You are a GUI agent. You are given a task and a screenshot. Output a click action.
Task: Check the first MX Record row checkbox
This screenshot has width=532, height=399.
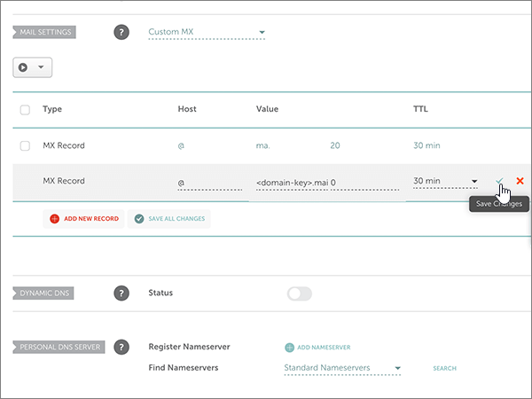click(x=25, y=145)
